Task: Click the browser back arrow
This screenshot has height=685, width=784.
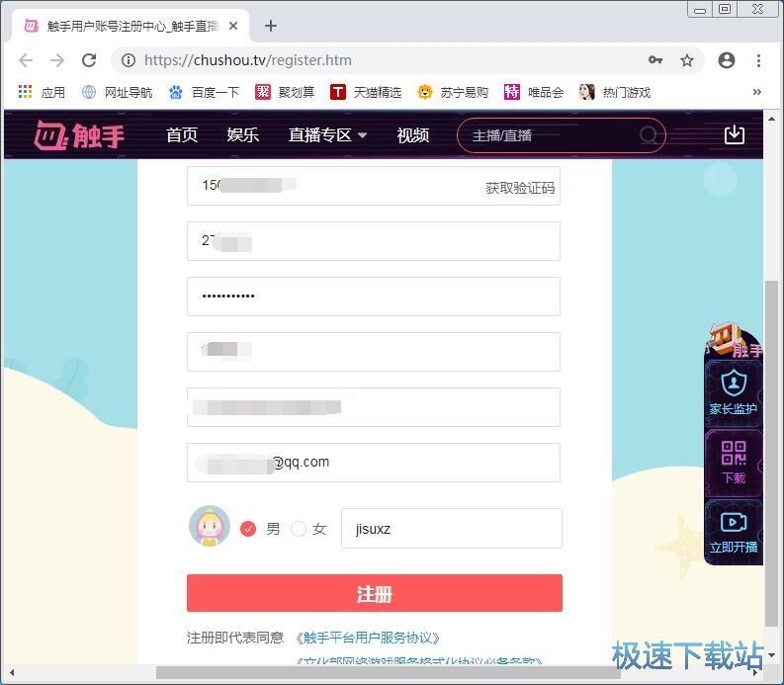Action: tap(26, 60)
